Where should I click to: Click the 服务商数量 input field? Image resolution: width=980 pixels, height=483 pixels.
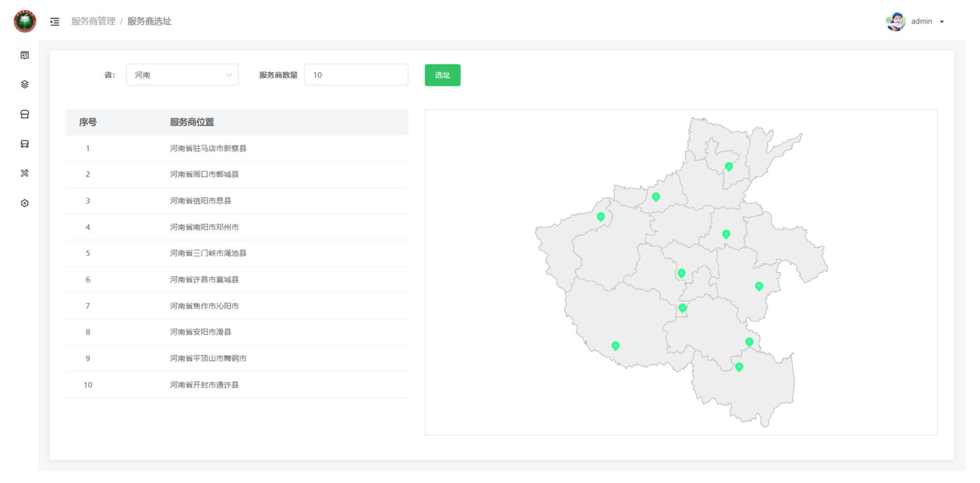356,75
